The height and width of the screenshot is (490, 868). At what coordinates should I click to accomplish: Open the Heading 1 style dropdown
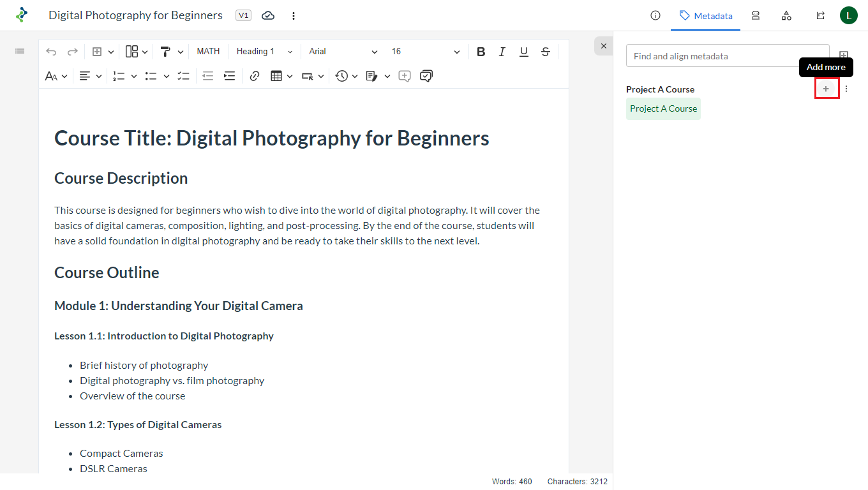tap(264, 52)
